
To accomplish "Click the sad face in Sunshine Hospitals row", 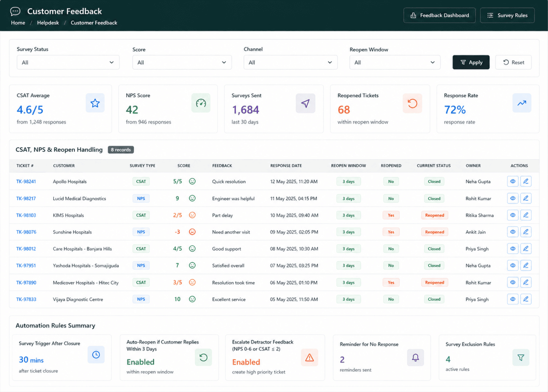I will (192, 232).
